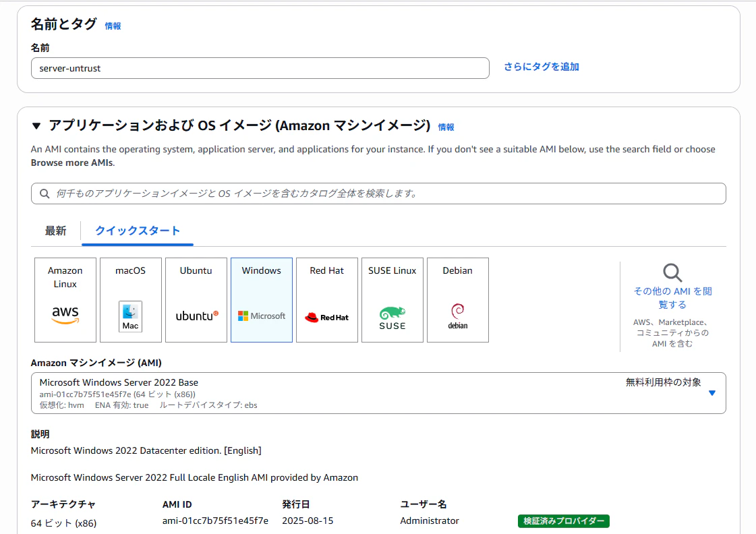Pick the Red Hat AMI tile
Screen dimensions: 756x534
tap(327, 300)
